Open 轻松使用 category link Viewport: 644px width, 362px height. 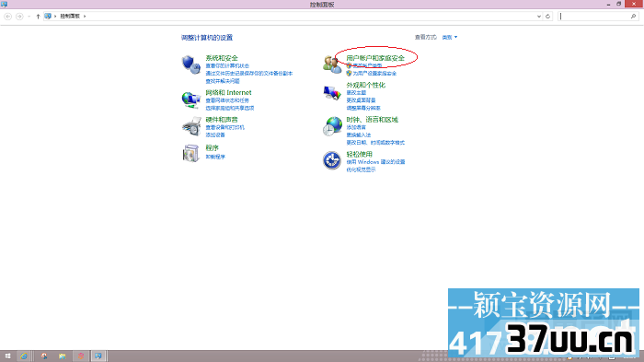click(360, 154)
